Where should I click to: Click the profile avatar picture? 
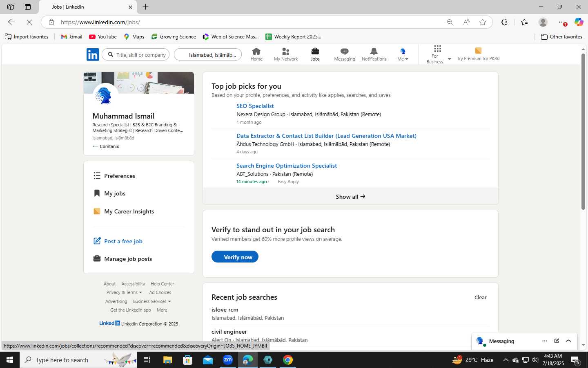105,96
